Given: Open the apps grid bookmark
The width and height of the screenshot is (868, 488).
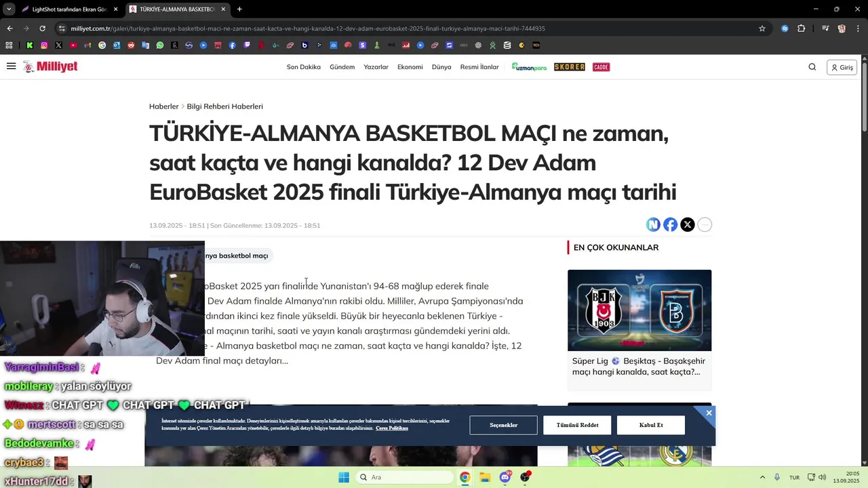Looking at the screenshot, I should coord(9,45).
